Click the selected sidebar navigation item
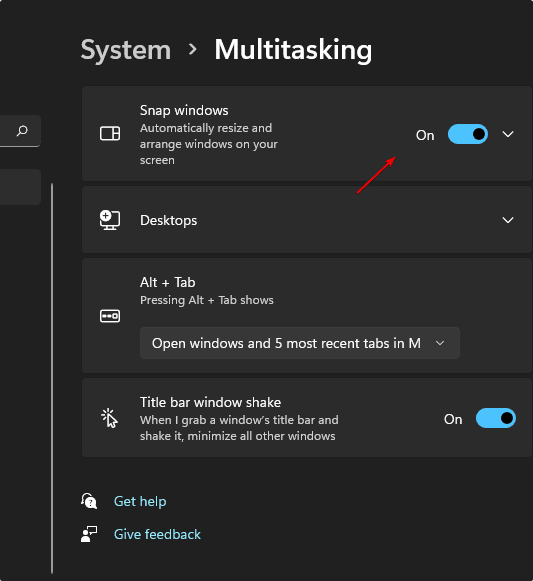The width and height of the screenshot is (533, 581). click(20, 187)
